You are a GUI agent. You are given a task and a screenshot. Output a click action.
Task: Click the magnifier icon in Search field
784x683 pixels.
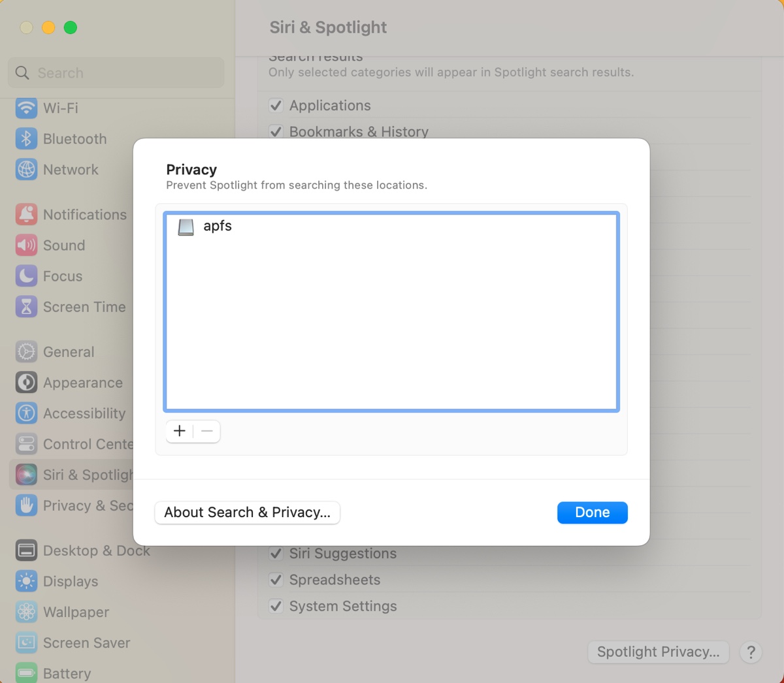pos(22,72)
